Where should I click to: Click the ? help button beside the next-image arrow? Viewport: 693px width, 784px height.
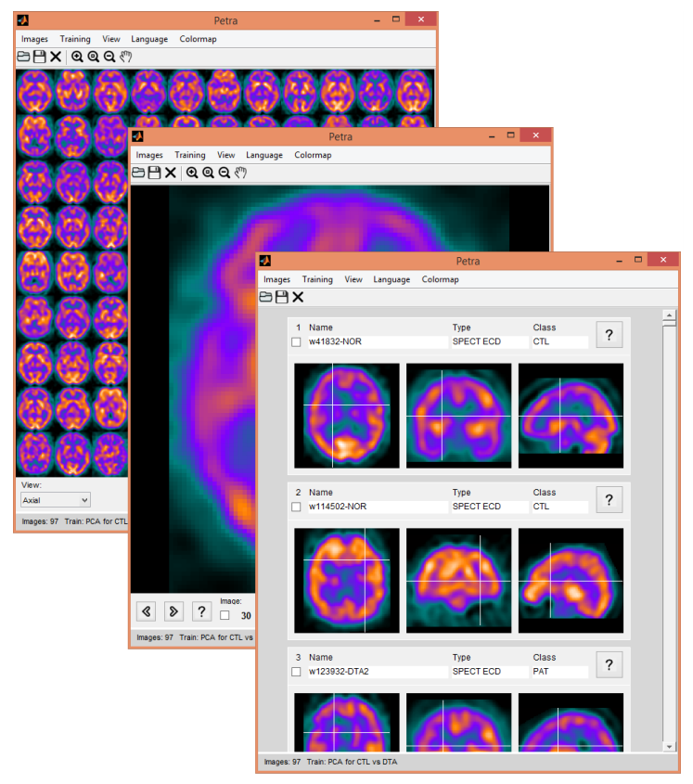[201, 610]
